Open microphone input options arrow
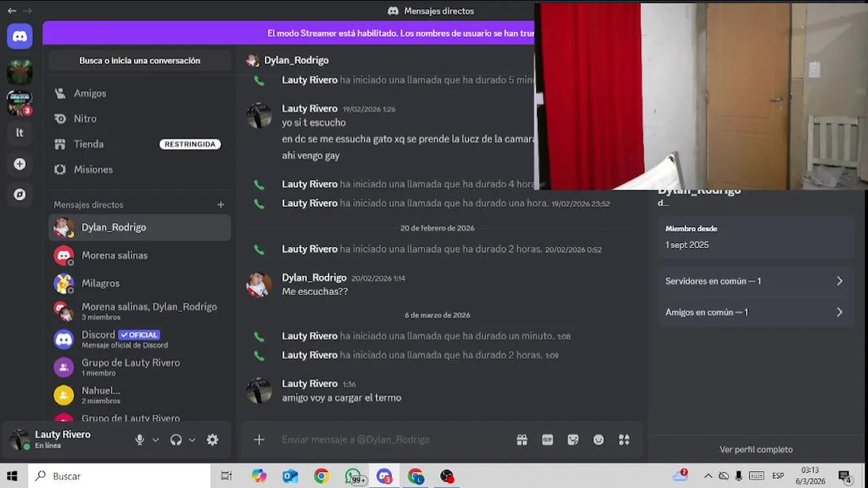868x488 pixels. (x=155, y=440)
